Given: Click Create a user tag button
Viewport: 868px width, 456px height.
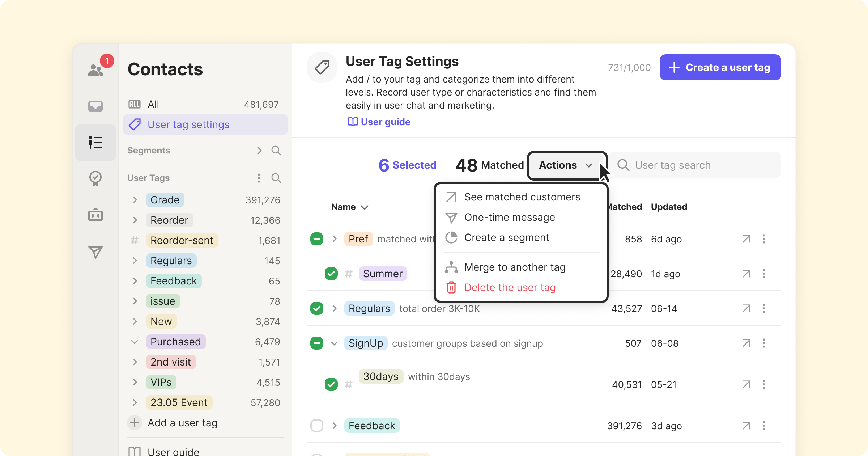Looking at the screenshot, I should (720, 67).
